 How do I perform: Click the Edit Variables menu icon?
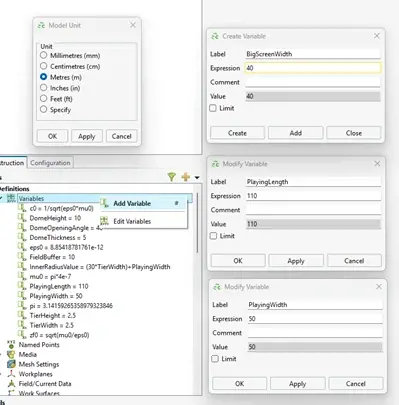(x=105, y=221)
